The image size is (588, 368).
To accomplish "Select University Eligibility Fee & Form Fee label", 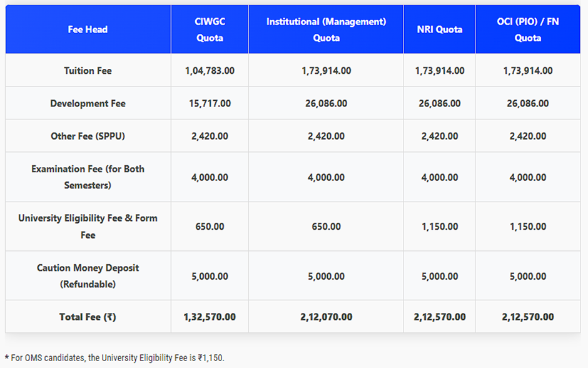I will pyautogui.click(x=88, y=227).
